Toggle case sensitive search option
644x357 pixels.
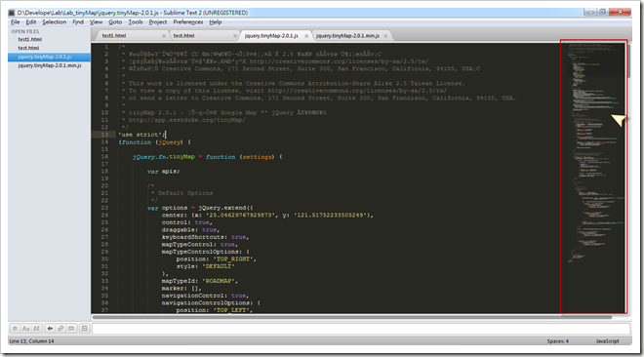pyautogui.click(x=25, y=329)
